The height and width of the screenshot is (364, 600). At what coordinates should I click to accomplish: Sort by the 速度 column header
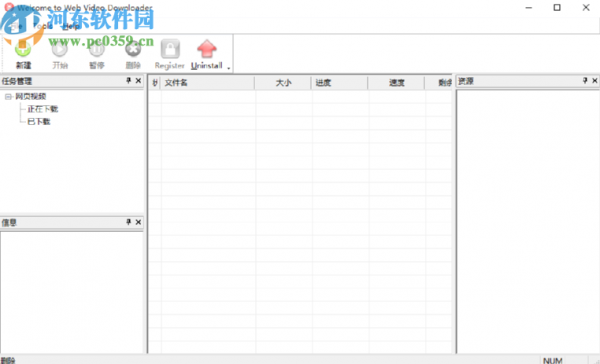(x=396, y=83)
